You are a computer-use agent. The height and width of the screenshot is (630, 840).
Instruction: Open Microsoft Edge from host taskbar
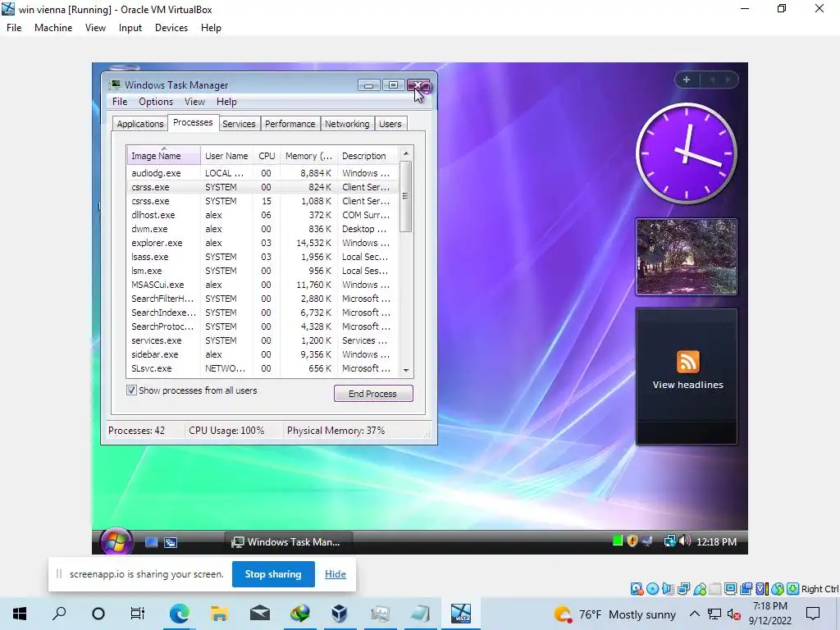pos(179,614)
